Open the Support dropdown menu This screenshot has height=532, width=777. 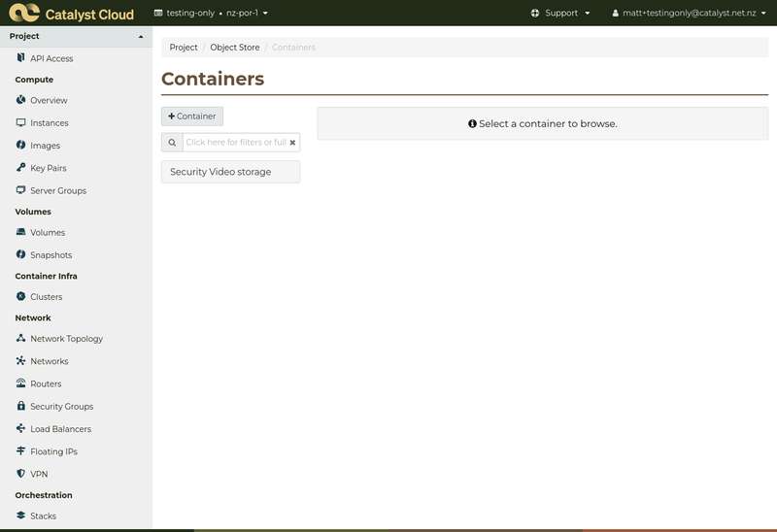(x=560, y=13)
